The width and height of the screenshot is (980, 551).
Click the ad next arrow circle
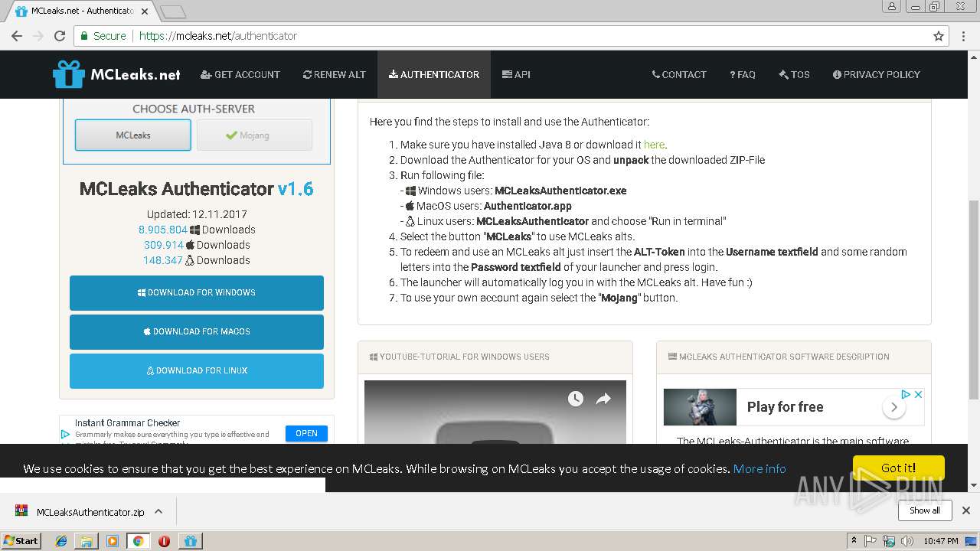(x=893, y=408)
